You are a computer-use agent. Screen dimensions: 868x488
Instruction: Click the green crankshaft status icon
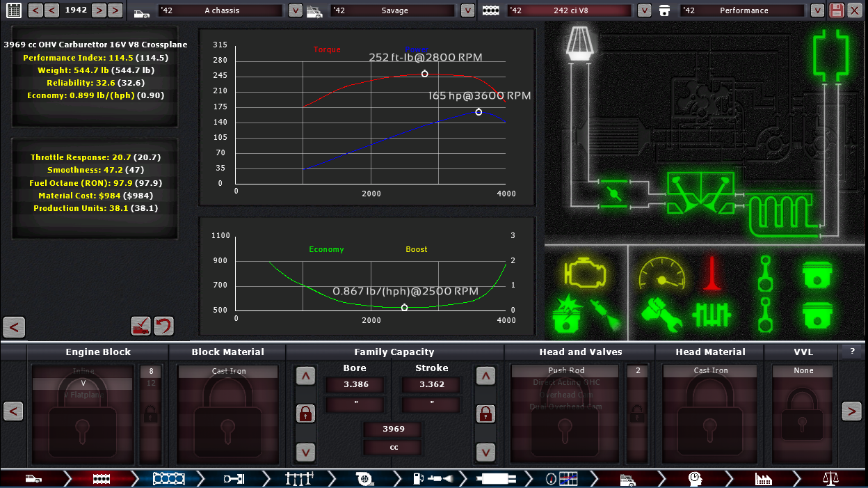click(x=712, y=315)
